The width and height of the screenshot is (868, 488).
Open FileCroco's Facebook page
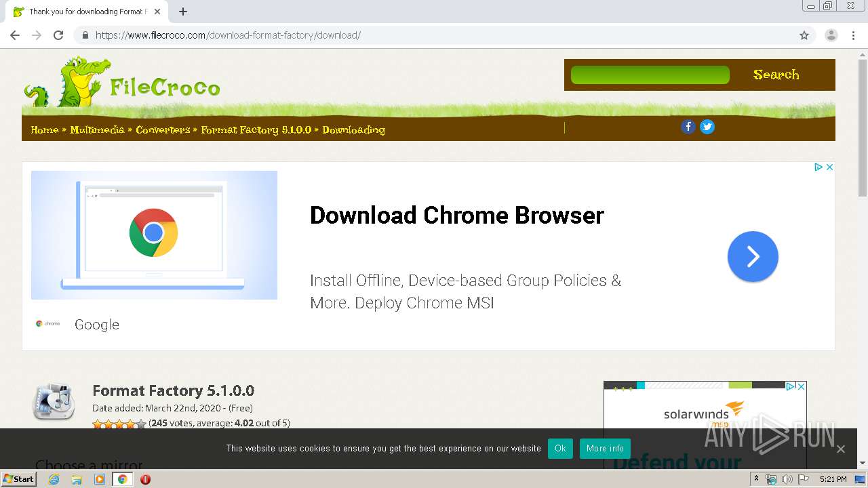tap(688, 127)
